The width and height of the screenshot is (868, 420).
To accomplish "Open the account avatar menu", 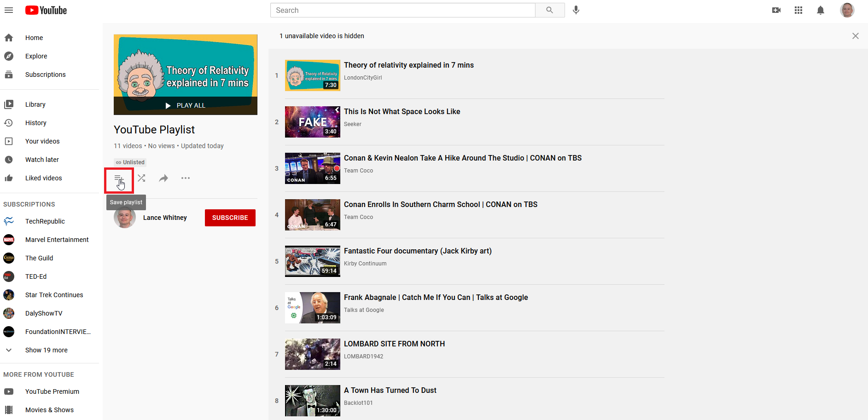I will click(x=847, y=10).
